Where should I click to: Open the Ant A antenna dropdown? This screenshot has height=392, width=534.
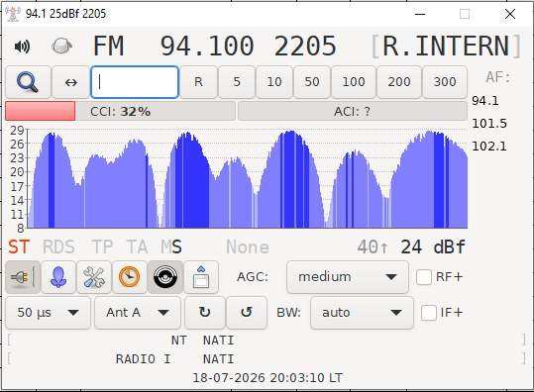click(138, 313)
